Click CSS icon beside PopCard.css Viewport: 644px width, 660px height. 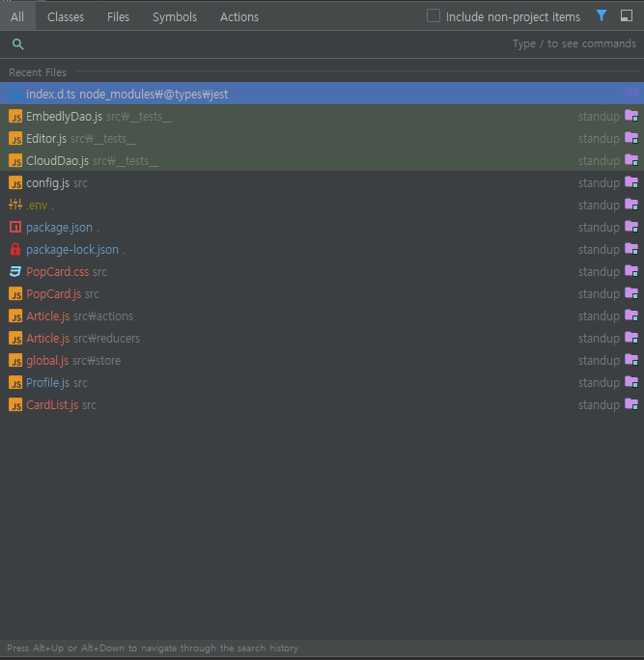pyautogui.click(x=15, y=271)
